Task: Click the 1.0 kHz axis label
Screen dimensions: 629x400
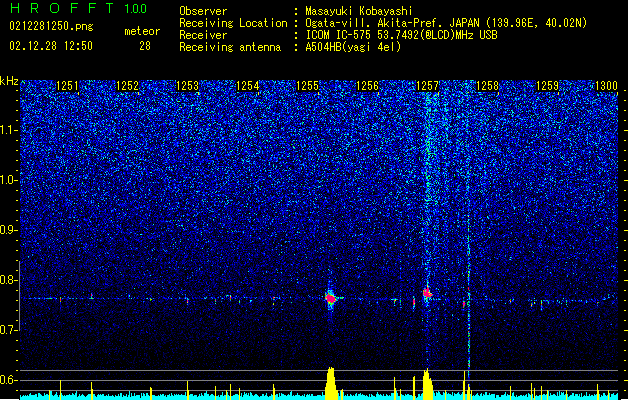Action: [9, 180]
